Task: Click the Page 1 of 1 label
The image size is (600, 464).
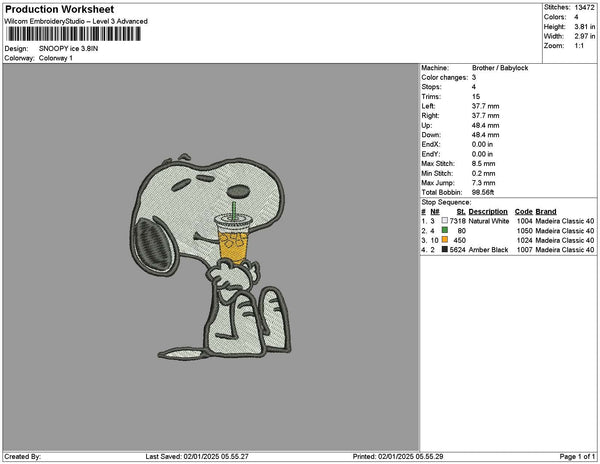Action: coord(577,456)
